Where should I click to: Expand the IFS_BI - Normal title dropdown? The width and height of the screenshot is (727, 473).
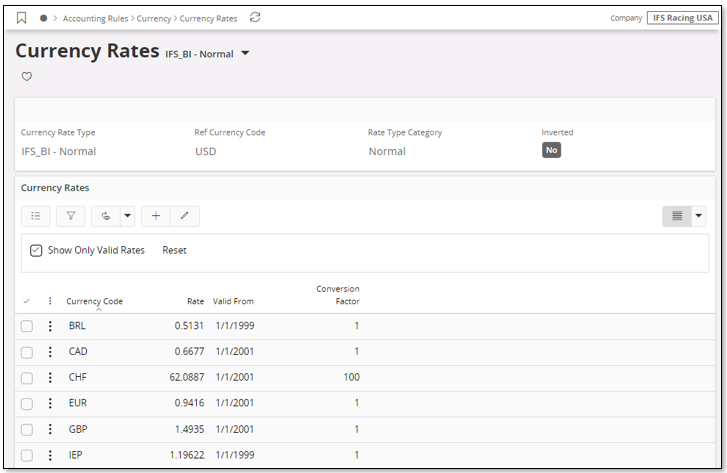[x=246, y=54]
